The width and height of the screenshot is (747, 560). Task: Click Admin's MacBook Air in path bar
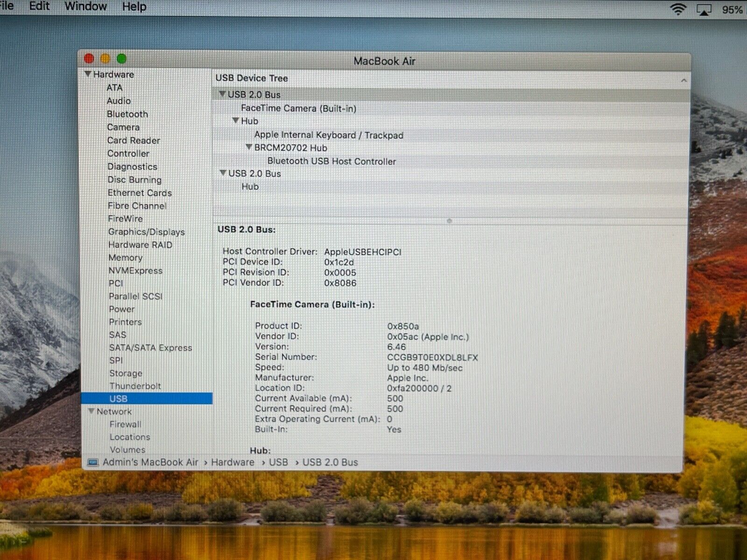[x=150, y=462]
